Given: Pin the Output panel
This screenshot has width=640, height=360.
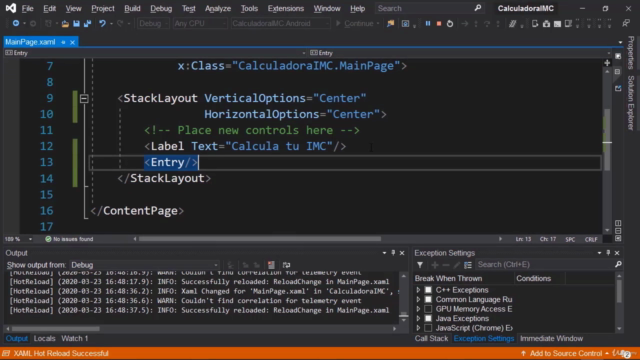Looking at the screenshot, I should tap(393, 253).
